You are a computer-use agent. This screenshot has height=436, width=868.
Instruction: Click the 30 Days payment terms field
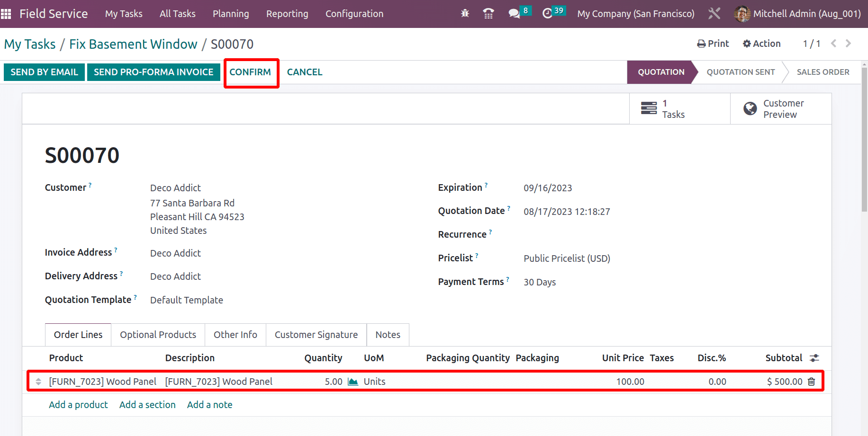(540, 282)
